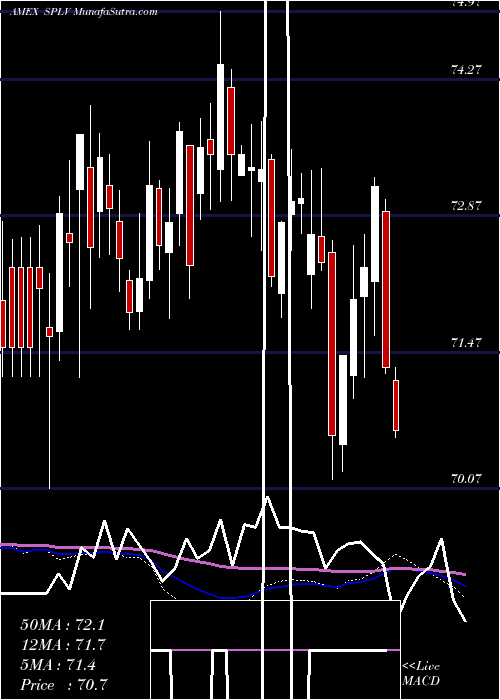Click the last red candlestick on the right
The height and width of the screenshot is (700, 500).
pos(396,405)
